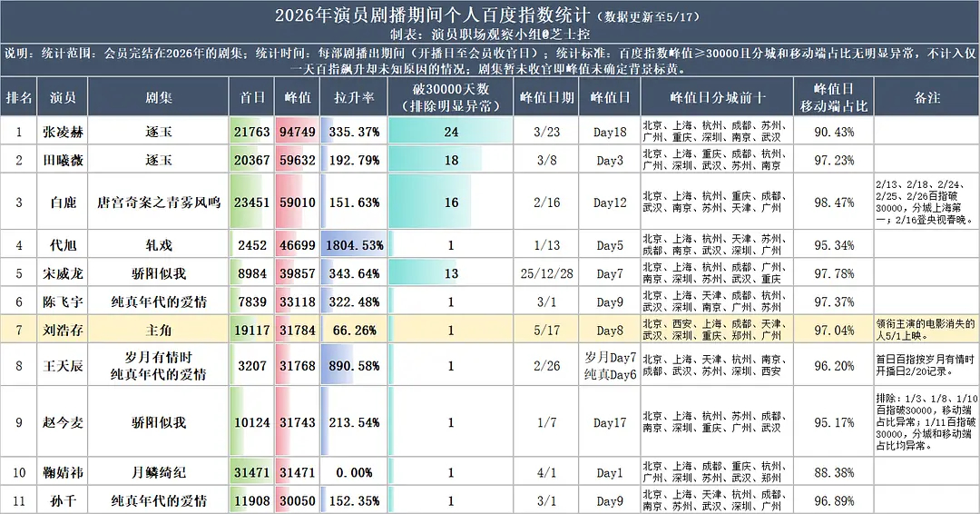Click growth rate 66.26%

[x=355, y=331]
